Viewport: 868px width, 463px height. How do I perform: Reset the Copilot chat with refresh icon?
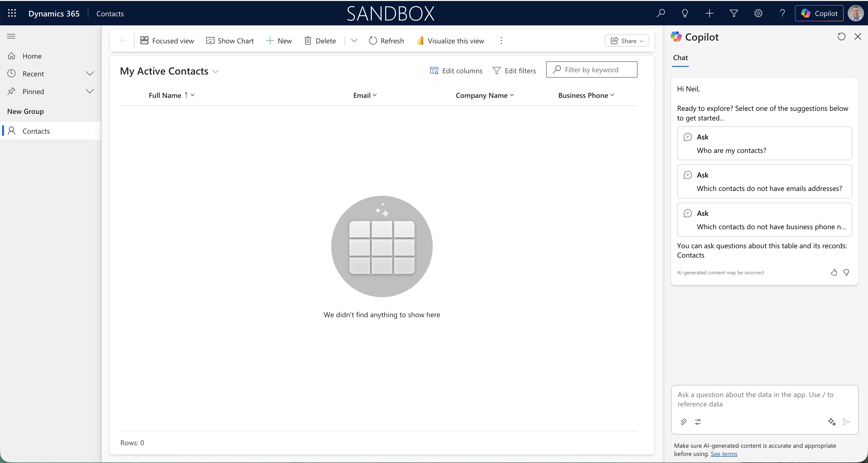click(x=841, y=36)
